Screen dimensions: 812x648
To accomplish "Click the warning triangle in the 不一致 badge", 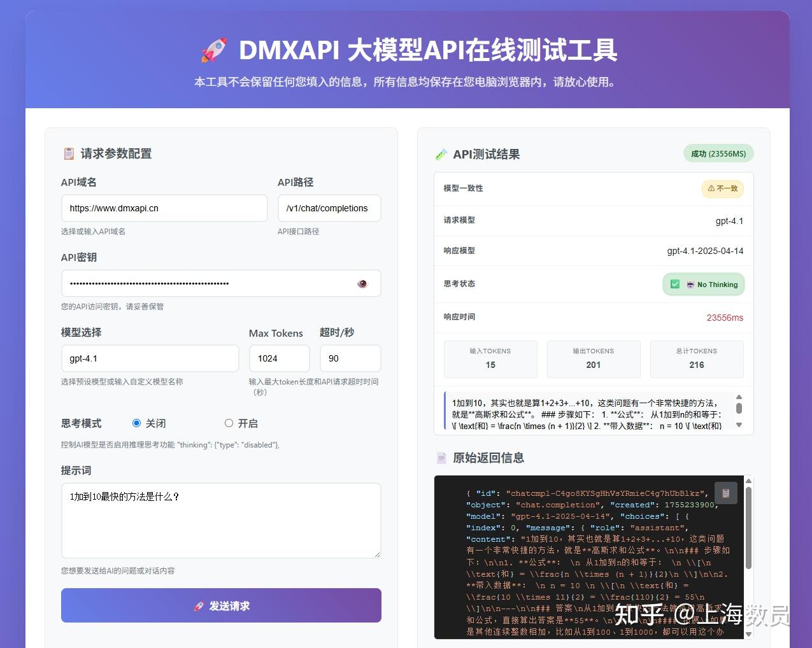I will coord(711,188).
